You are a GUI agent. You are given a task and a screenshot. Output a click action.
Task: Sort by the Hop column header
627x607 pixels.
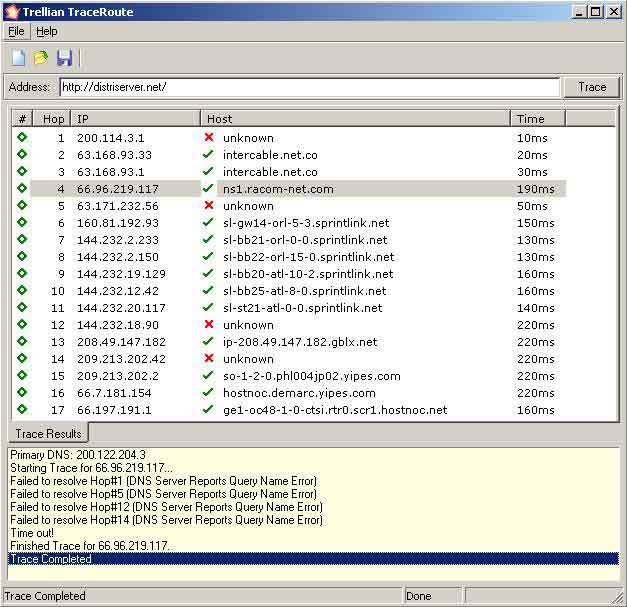click(x=52, y=119)
